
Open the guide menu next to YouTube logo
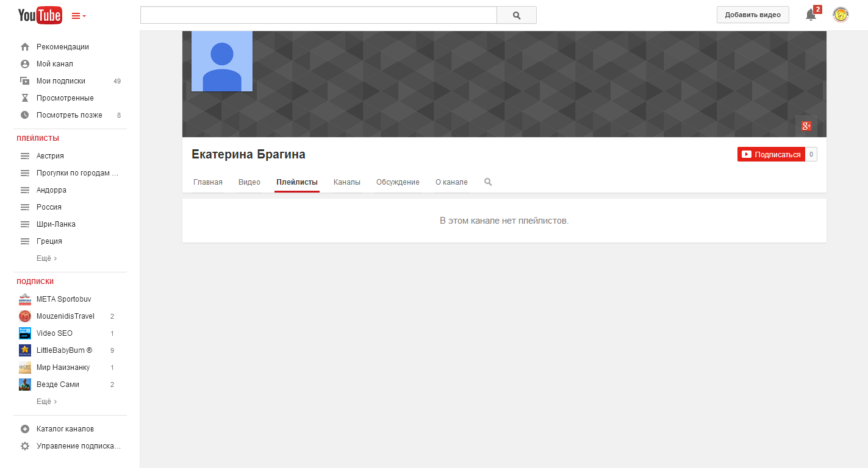click(79, 16)
